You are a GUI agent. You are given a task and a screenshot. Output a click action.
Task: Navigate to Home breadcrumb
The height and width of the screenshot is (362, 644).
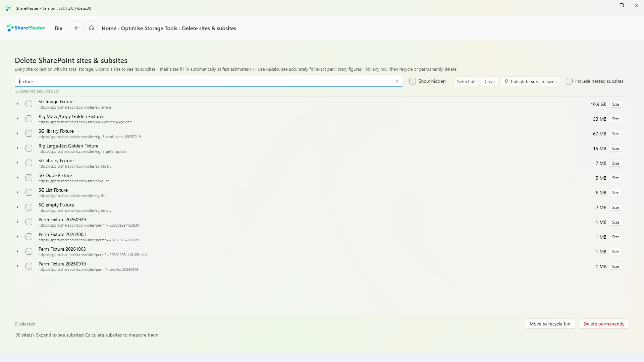click(x=109, y=28)
